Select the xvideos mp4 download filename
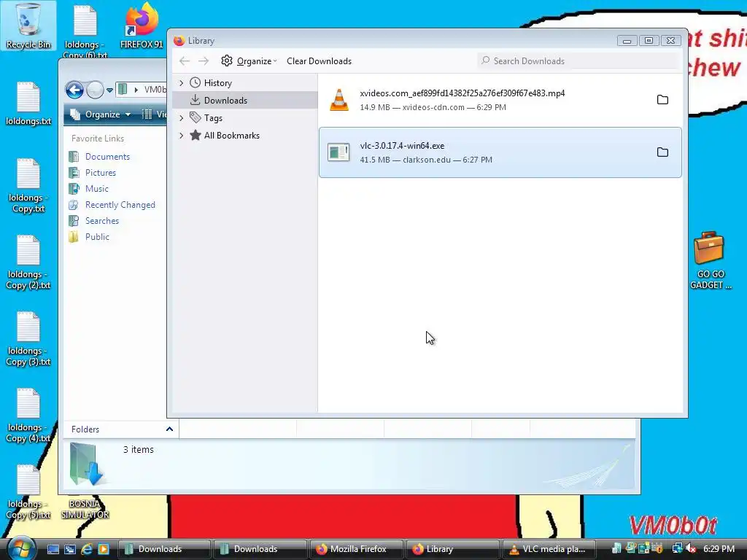The height and width of the screenshot is (560, 747). [462, 93]
